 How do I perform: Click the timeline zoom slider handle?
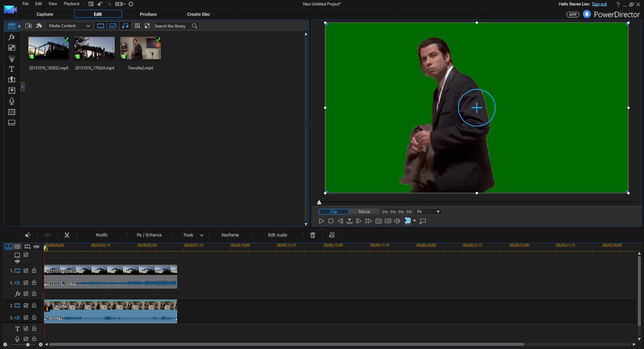(x=28, y=345)
